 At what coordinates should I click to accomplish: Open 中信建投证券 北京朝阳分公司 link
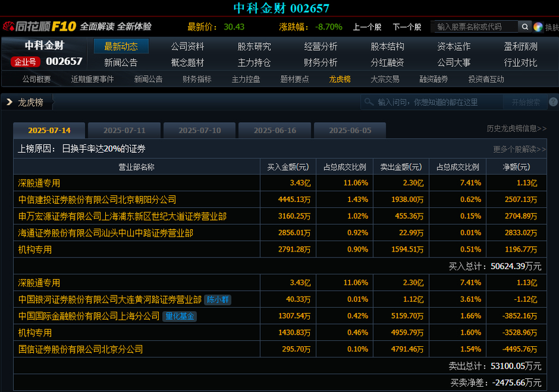click(x=97, y=199)
